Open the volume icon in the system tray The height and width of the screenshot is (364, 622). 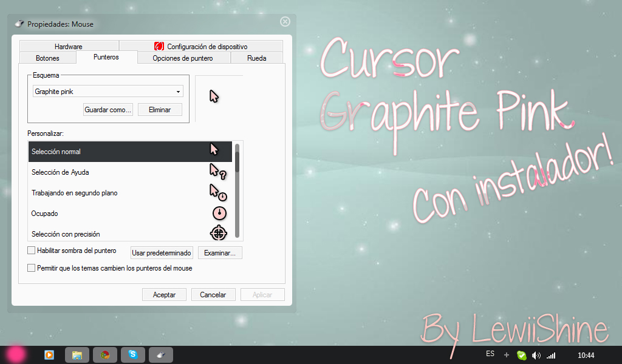pyautogui.click(x=536, y=355)
